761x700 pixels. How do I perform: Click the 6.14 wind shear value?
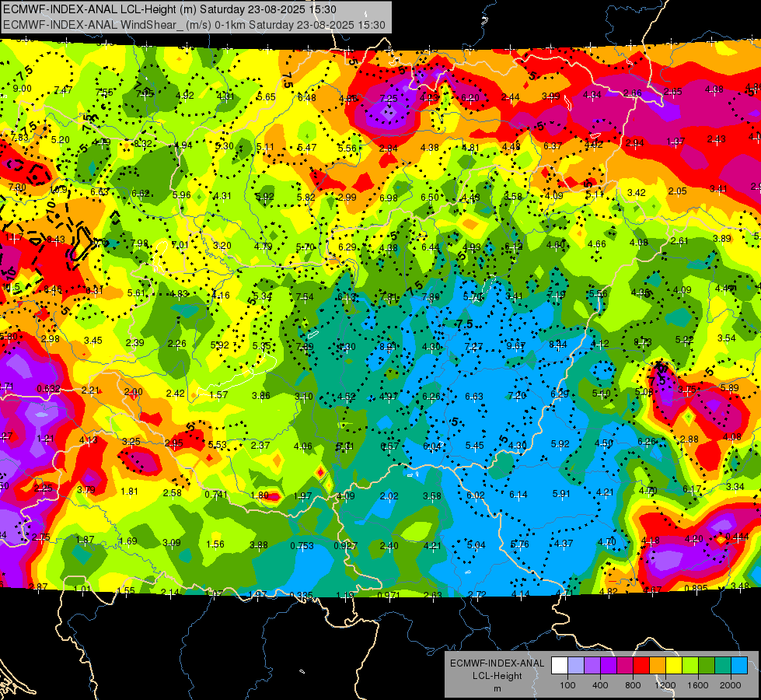coord(518,495)
